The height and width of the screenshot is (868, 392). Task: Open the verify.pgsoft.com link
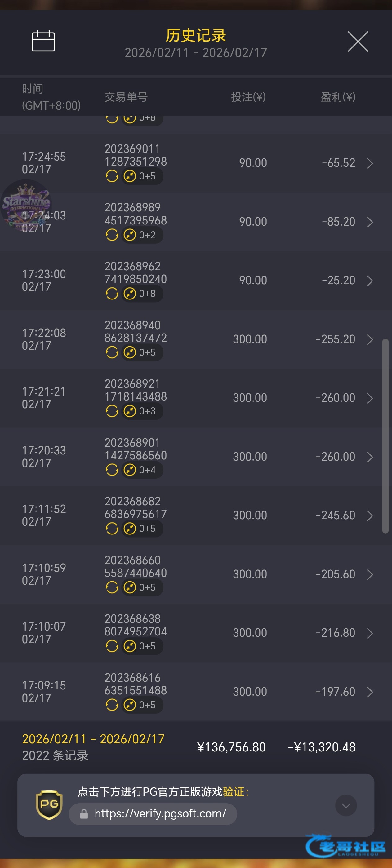tap(160, 814)
